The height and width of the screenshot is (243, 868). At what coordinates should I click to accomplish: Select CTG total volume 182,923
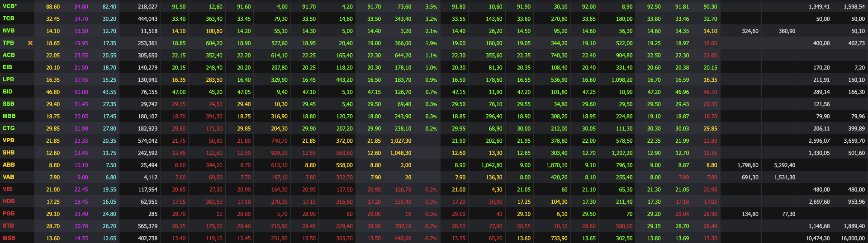pos(147,129)
